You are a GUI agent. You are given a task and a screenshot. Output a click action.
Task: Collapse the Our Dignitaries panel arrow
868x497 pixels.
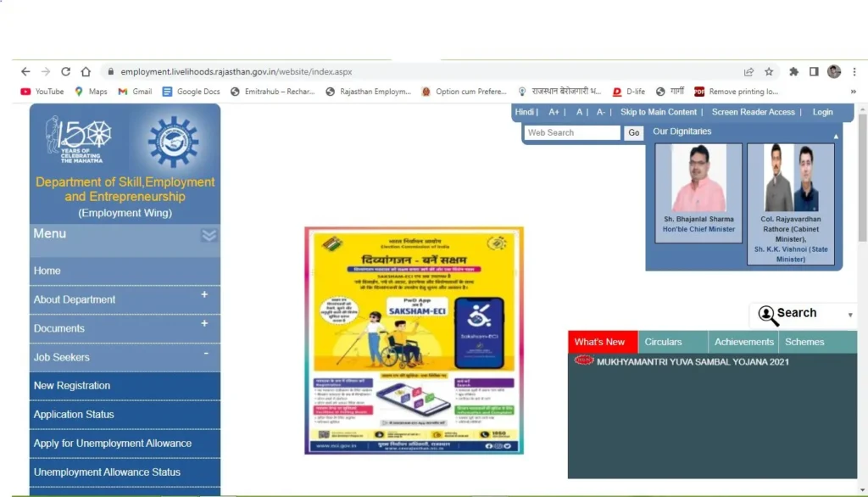click(836, 137)
